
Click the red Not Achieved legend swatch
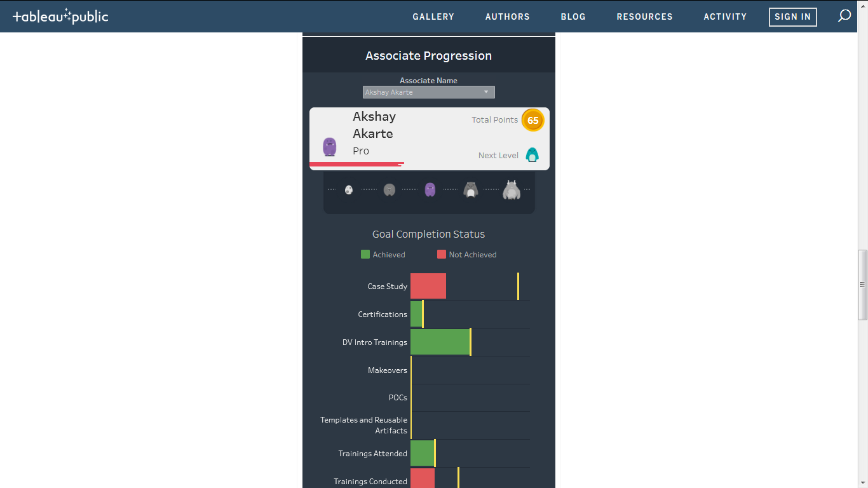[x=442, y=254]
